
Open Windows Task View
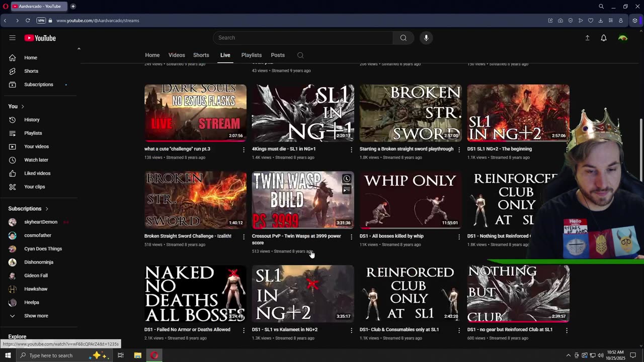[x=121, y=355]
